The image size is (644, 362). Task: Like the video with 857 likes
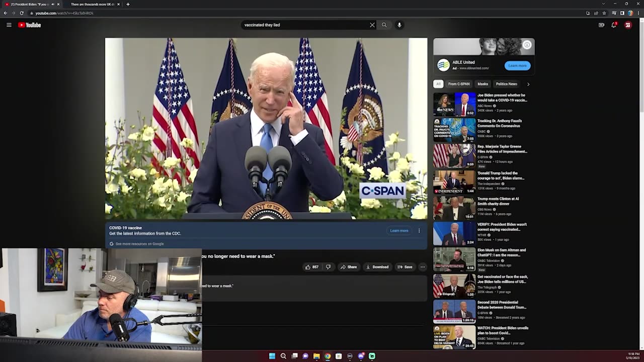311,267
